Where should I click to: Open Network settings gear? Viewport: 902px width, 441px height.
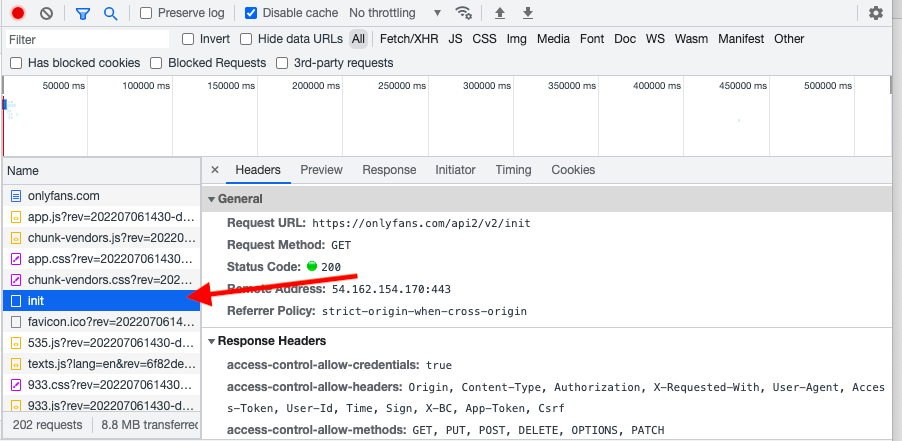point(876,13)
